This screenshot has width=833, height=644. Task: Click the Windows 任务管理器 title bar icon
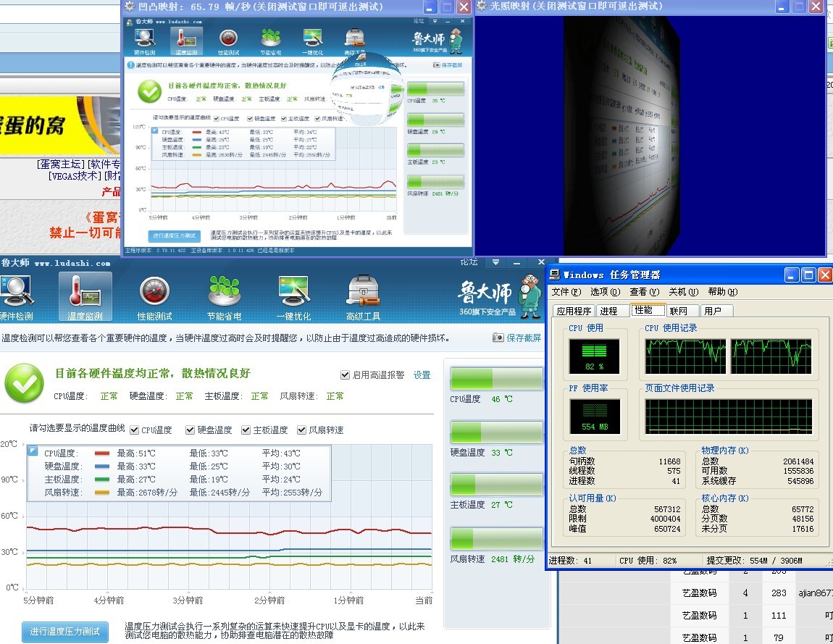coord(555,275)
